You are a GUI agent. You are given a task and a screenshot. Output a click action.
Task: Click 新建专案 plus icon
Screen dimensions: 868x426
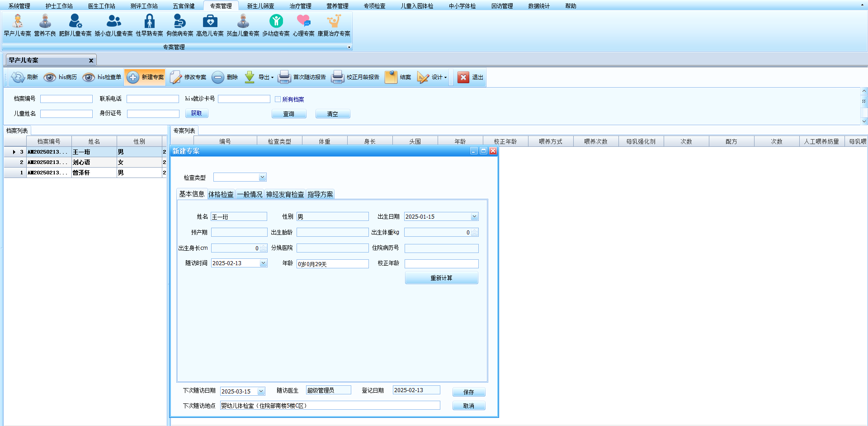point(133,77)
